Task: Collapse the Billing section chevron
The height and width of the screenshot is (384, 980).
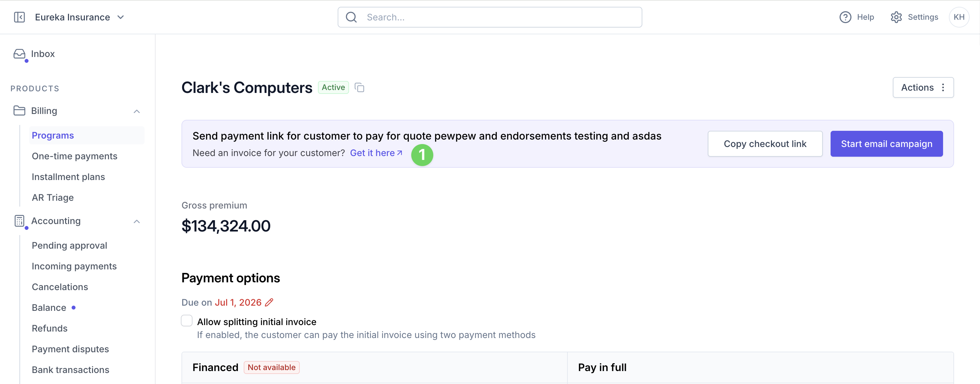Action: [x=137, y=111]
